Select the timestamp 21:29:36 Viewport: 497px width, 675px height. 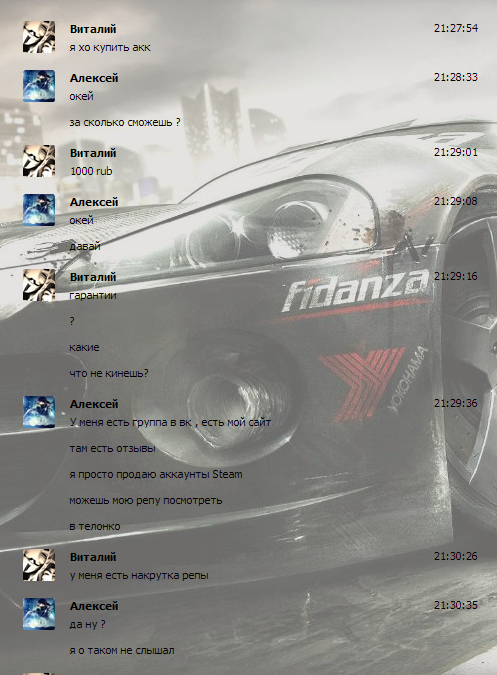pyautogui.click(x=456, y=403)
